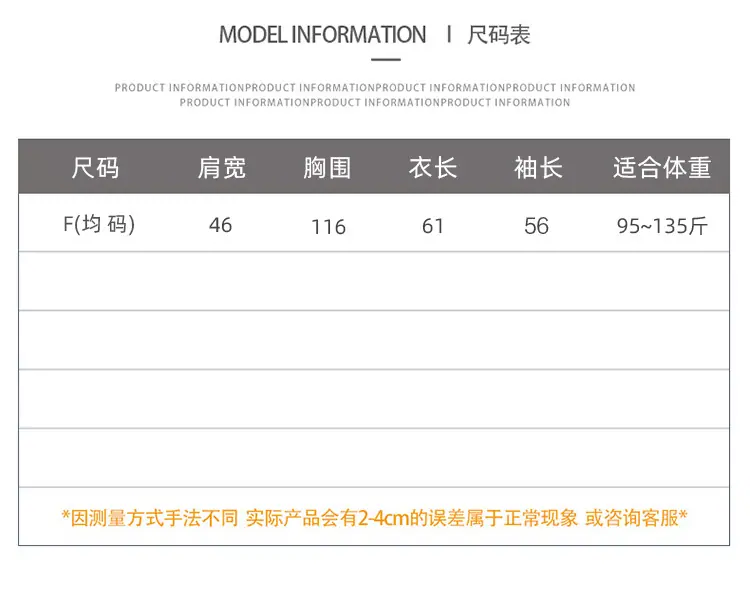Viewport: 750px width, 603px height.
Task: Click the F(均码) size cell
Action: [99, 224]
